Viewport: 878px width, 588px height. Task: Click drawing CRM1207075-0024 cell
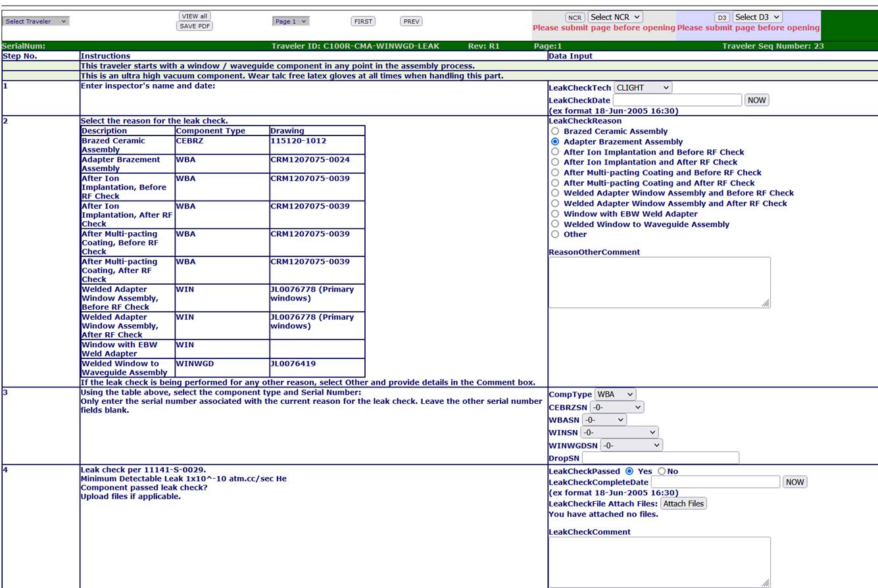pyautogui.click(x=317, y=164)
